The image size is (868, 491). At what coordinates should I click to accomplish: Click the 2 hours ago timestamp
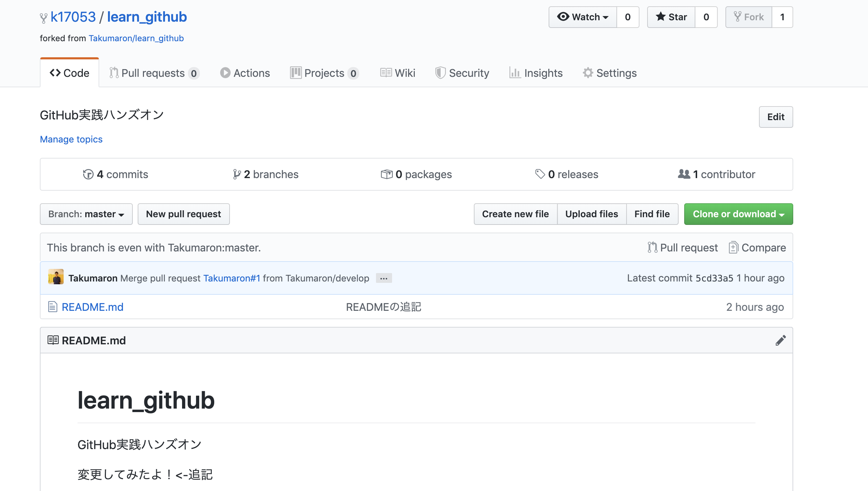coord(755,307)
